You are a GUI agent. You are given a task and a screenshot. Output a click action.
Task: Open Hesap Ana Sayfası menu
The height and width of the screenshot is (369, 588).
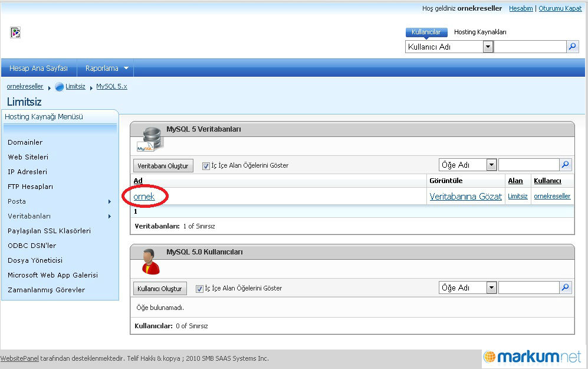[x=38, y=68]
